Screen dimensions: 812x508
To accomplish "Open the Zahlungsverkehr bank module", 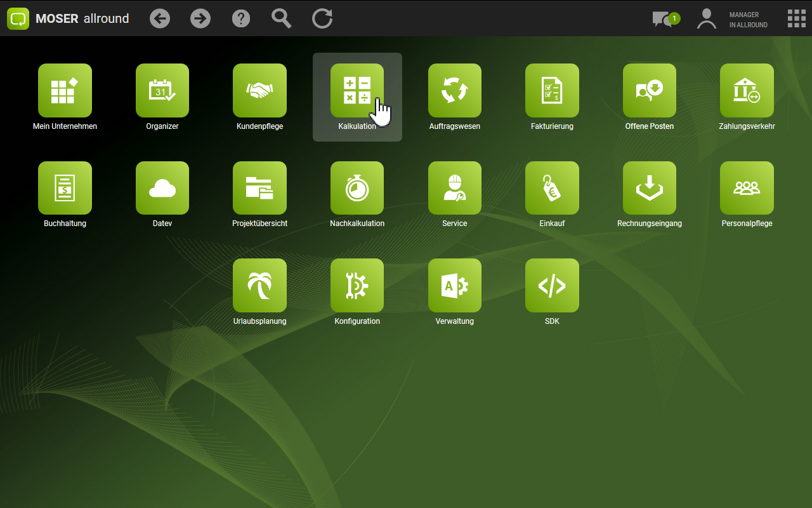I will pyautogui.click(x=747, y=91).
